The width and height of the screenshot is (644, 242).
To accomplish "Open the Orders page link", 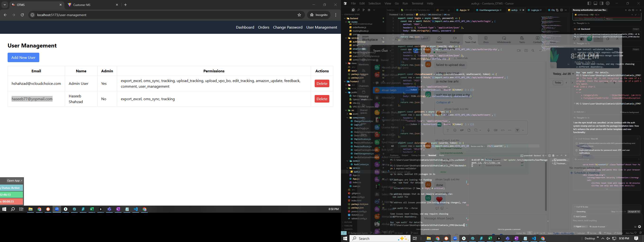I will (x=264, y=27).
